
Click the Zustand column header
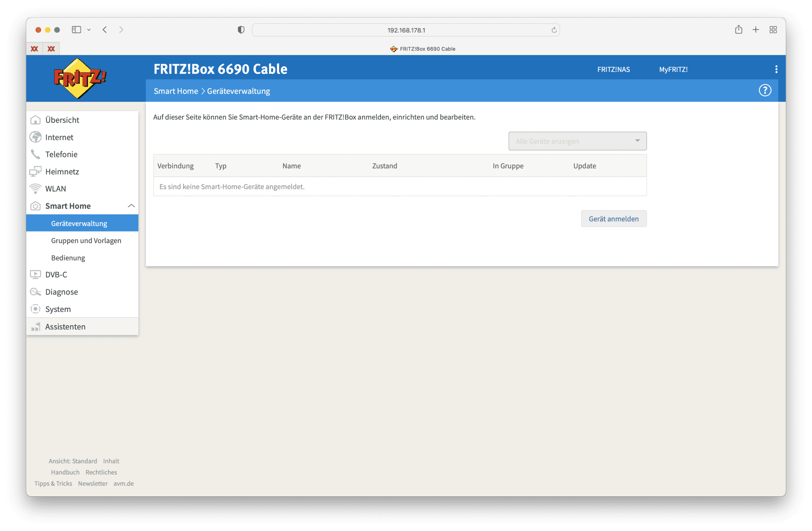pos(384,166)
